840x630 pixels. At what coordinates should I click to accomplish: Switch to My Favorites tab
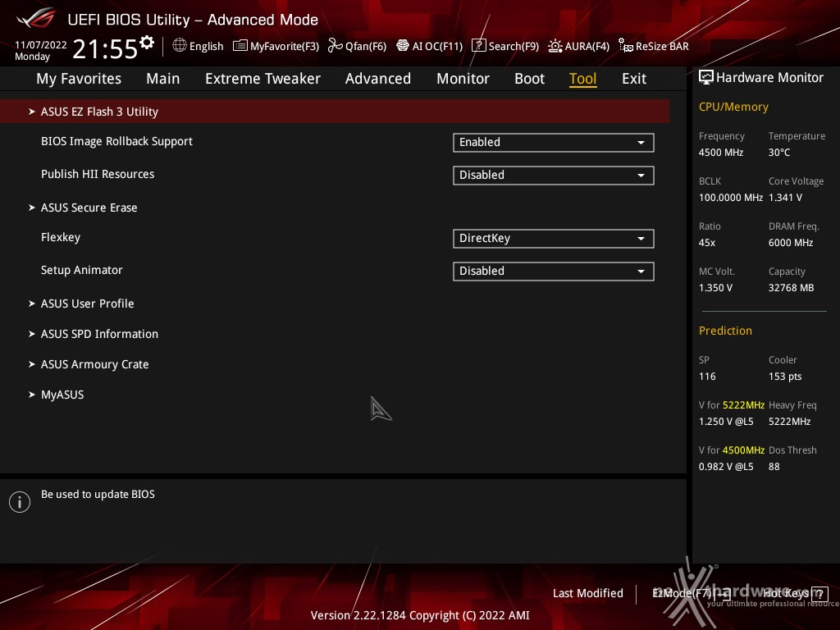(79, 79)
